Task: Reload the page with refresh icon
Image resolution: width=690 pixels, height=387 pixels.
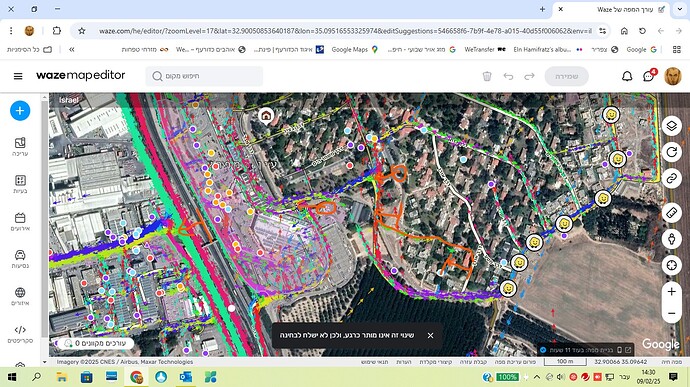Action: pos(642,31)
